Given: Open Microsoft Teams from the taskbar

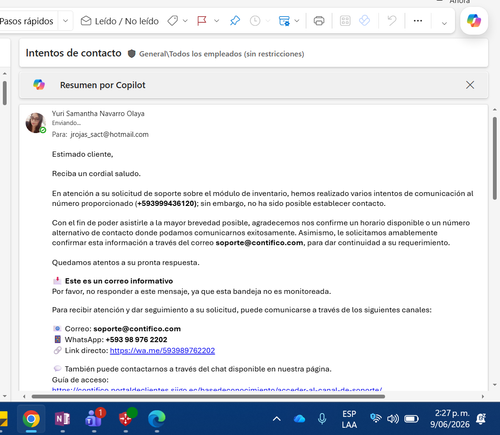Looking at the screenshot, I should pos(94,418).
